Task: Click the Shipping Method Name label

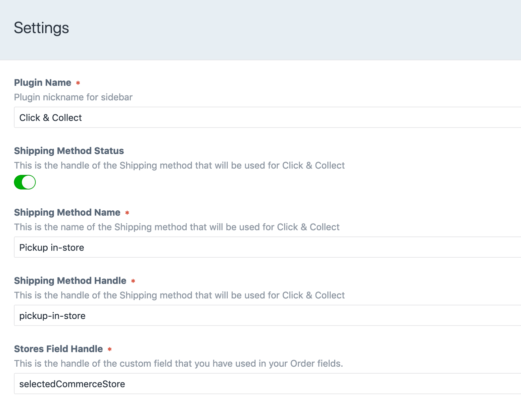Action: [67, 212]
